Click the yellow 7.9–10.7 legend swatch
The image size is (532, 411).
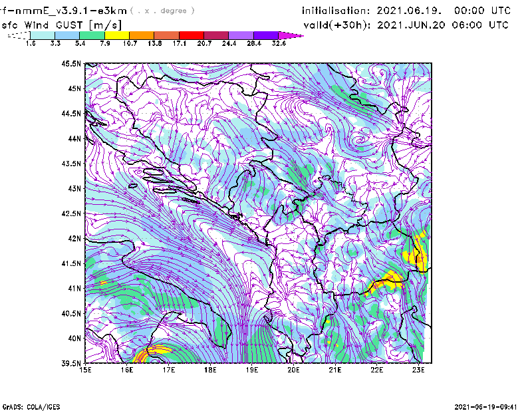(x=117, y=35)
